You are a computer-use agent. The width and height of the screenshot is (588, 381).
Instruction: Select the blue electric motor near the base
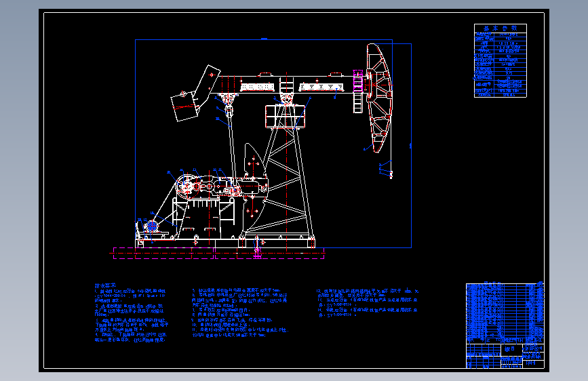(151, 226)
